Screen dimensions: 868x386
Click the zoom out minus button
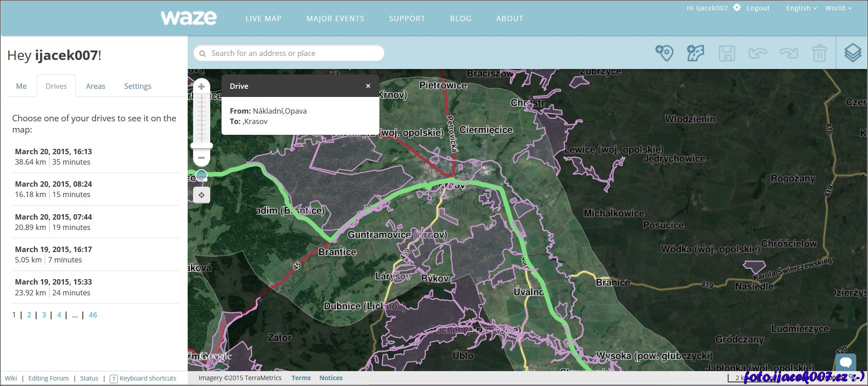pos(202,158)
